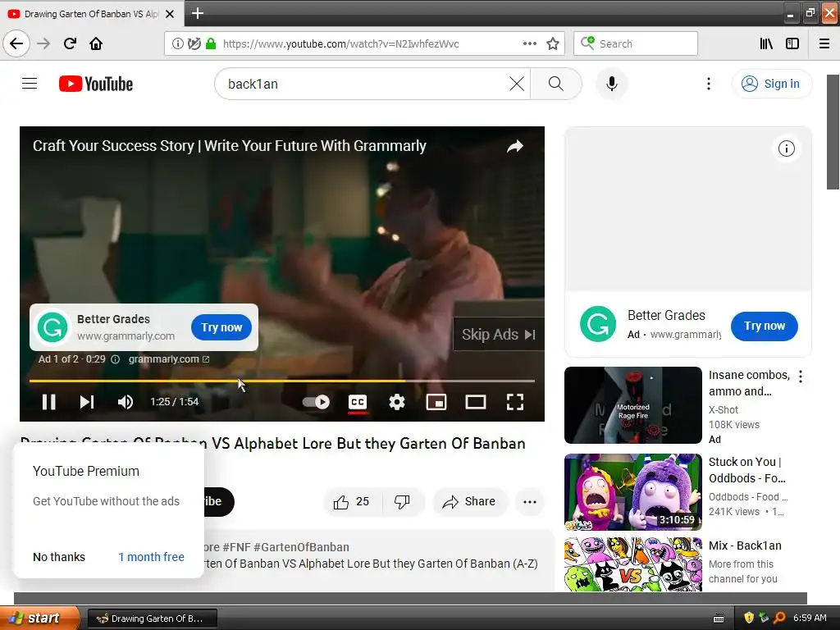Click the Sign in button

771,84
